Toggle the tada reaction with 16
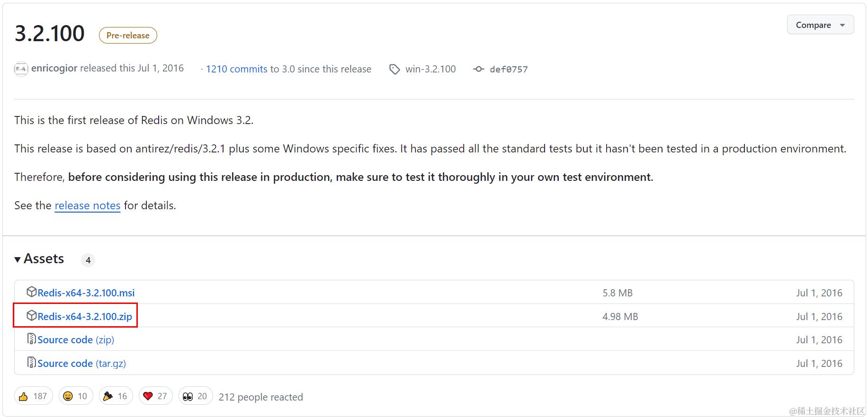The image size is (868, 419). point(116,396)
